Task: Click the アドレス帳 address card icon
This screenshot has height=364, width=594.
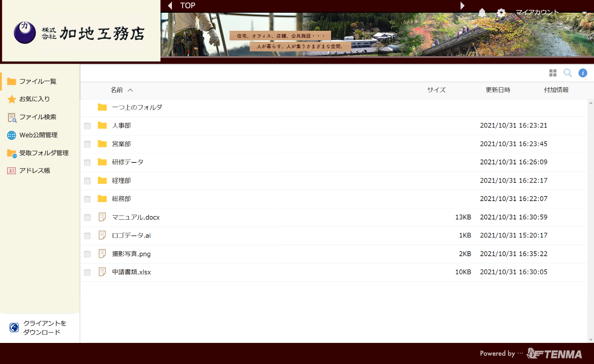Action: (x=11, y=171)
